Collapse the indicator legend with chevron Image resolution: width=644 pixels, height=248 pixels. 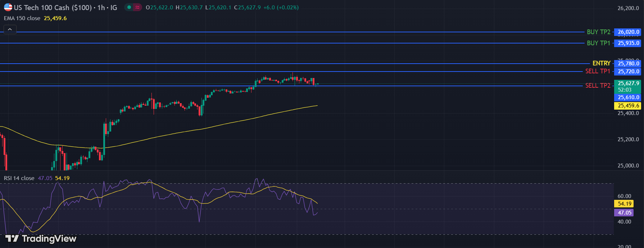click(10, 29)
